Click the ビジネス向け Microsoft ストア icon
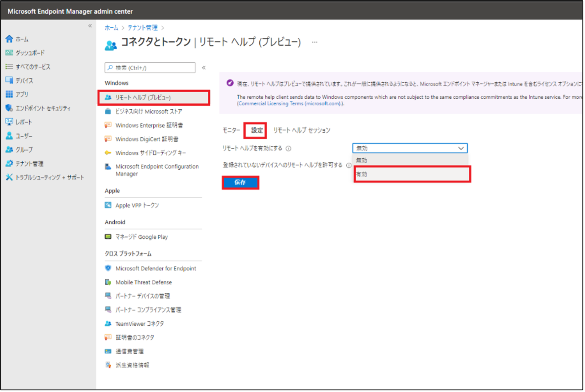This screenshot has height=392, width=585. pos(108,111)
